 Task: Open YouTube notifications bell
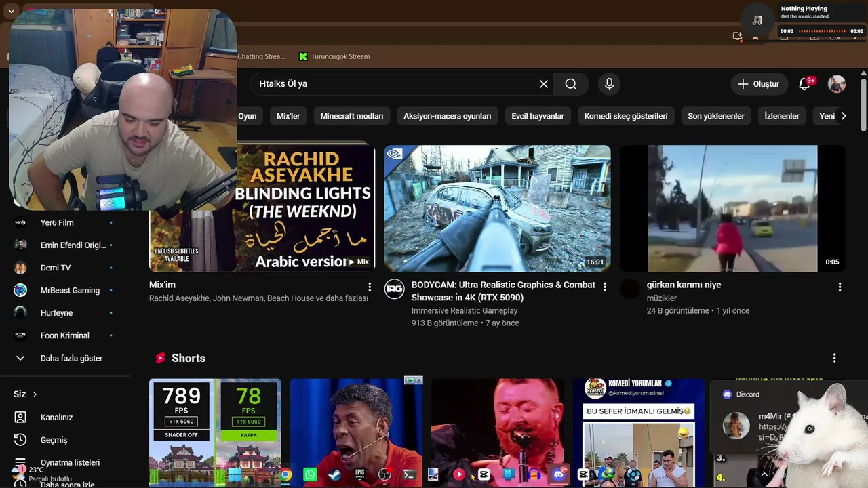coord(805,84)
